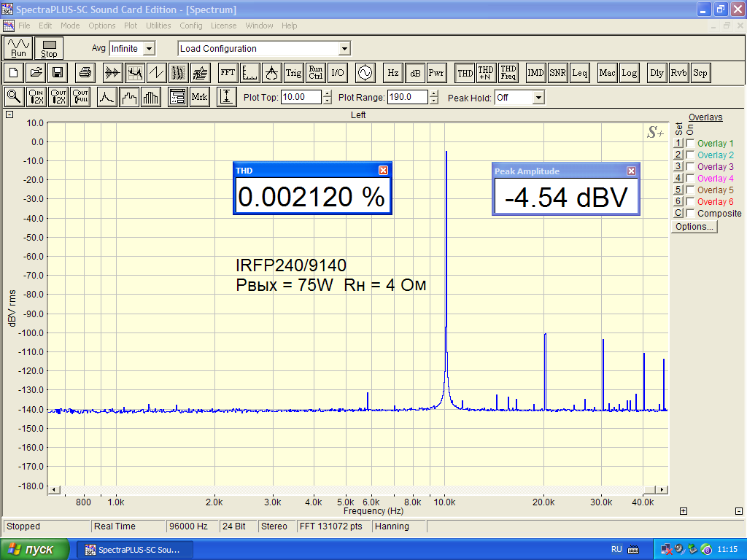Enable the Overlay 2 checkbox
The width and height of the screenshot is (747, 560).
[x=690, y=155]
